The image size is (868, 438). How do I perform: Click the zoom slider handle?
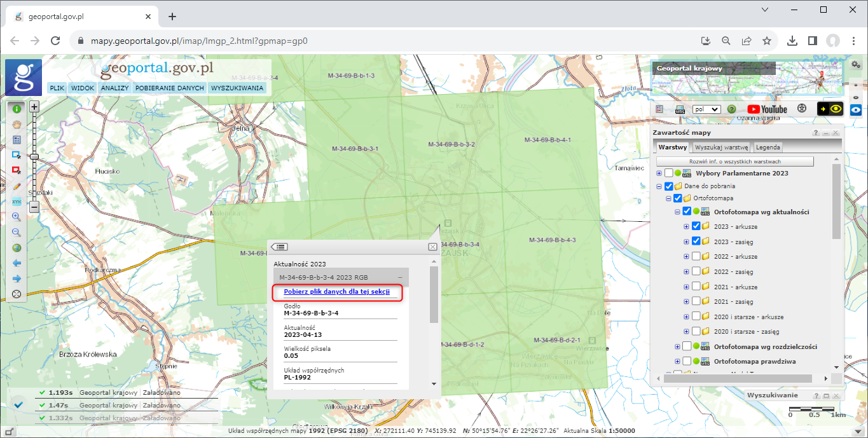(x=34, y=156)
